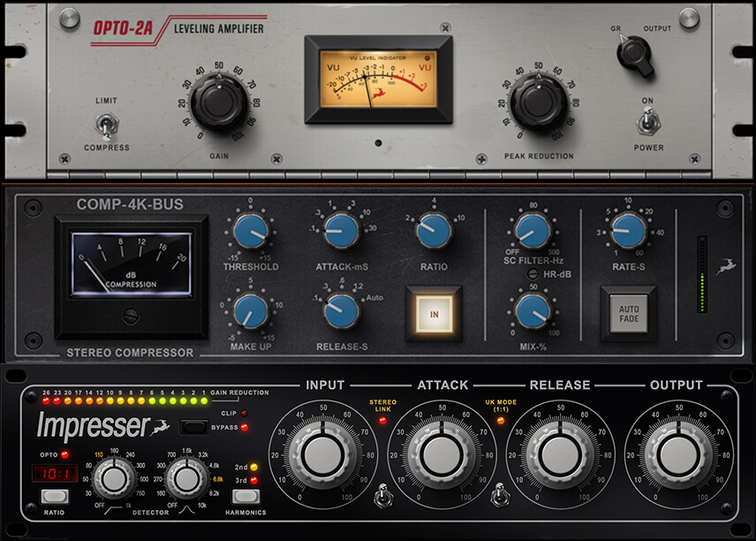Click the MAKE UP gain knob

coord(250,312)
